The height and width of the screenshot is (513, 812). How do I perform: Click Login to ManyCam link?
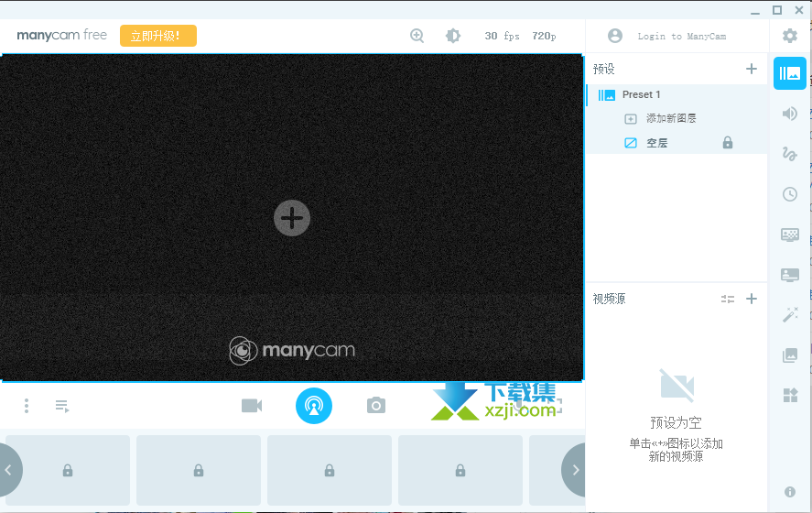coord(681,37)
